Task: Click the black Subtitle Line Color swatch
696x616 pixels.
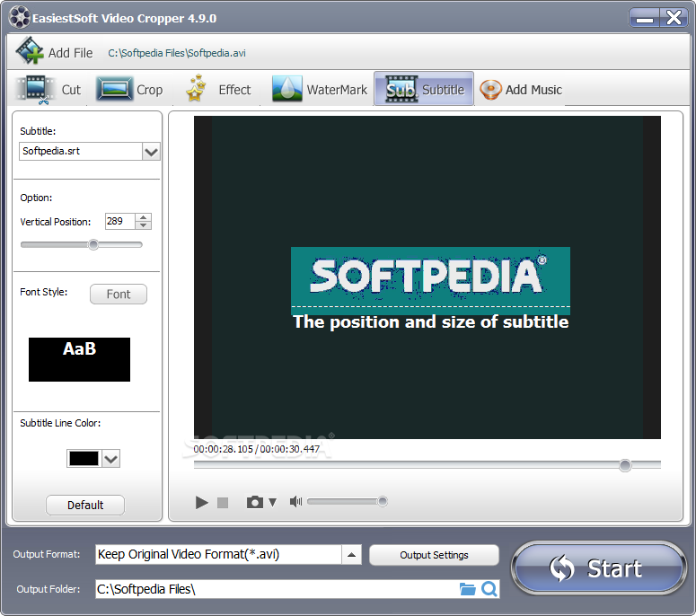Action: tap(84, 459)
